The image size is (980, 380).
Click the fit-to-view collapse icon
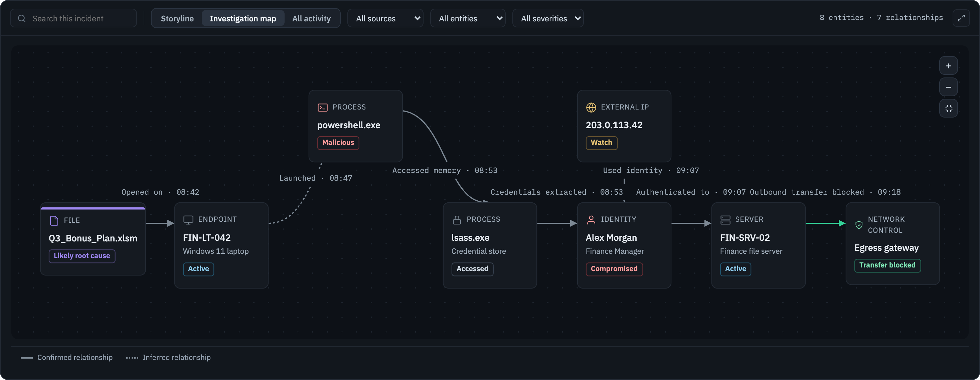(x=948, y=109)
